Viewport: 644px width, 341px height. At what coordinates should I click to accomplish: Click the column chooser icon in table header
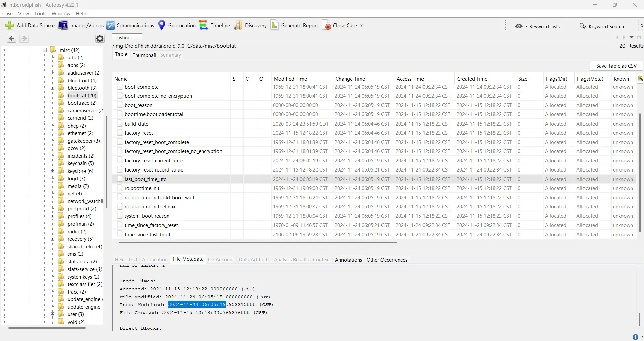pos(640,78)
